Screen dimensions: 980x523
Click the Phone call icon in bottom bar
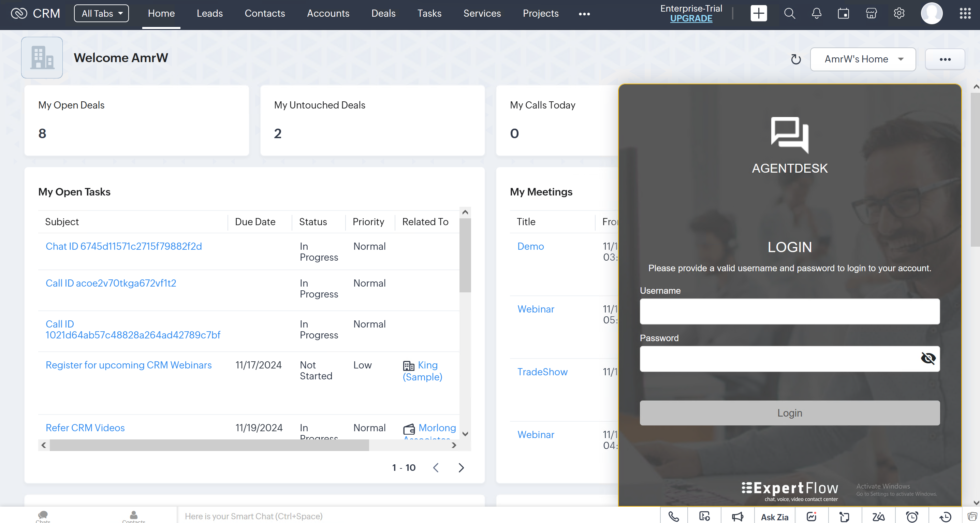[673, 516]
